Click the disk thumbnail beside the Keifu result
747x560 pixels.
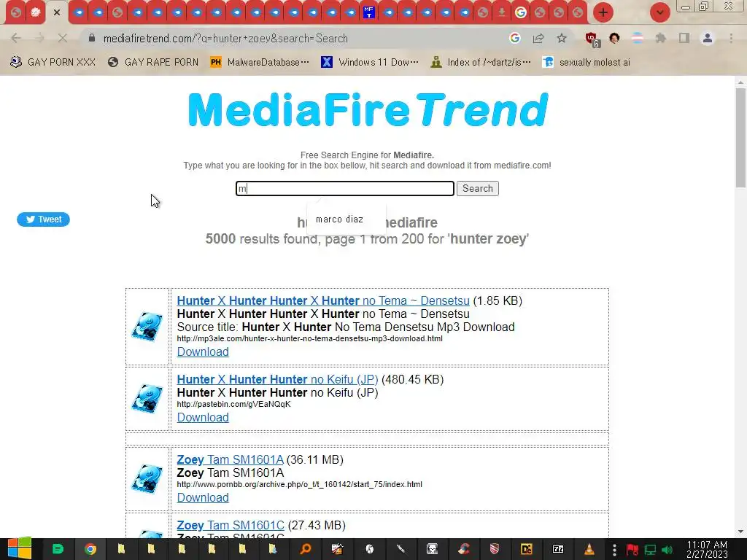(x=147, y=399)
